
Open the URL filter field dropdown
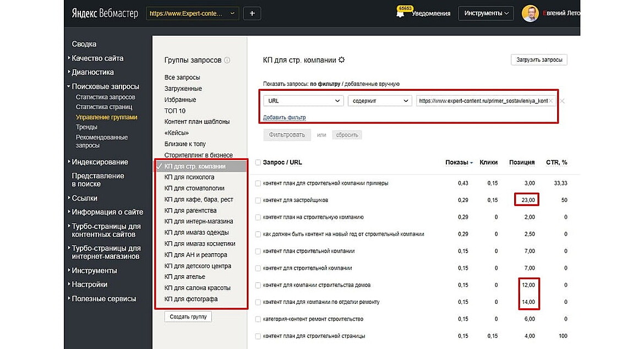coord(303,101)
